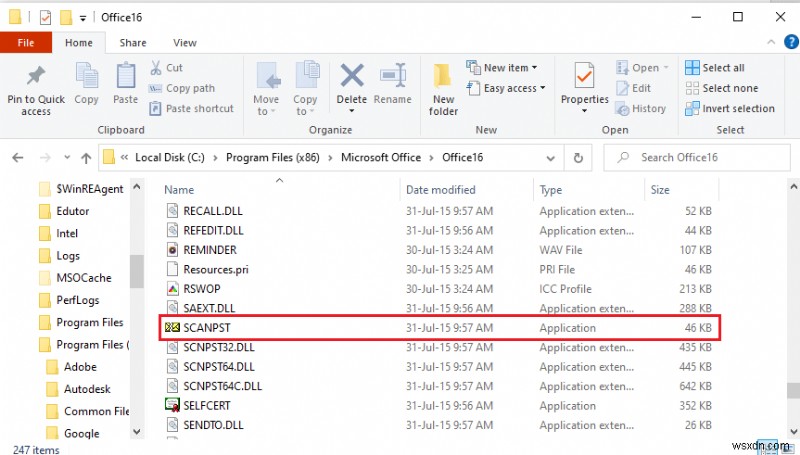Select the Cut scissors command
The height and width of the screenshot is (455, 800).
point(166,67)
